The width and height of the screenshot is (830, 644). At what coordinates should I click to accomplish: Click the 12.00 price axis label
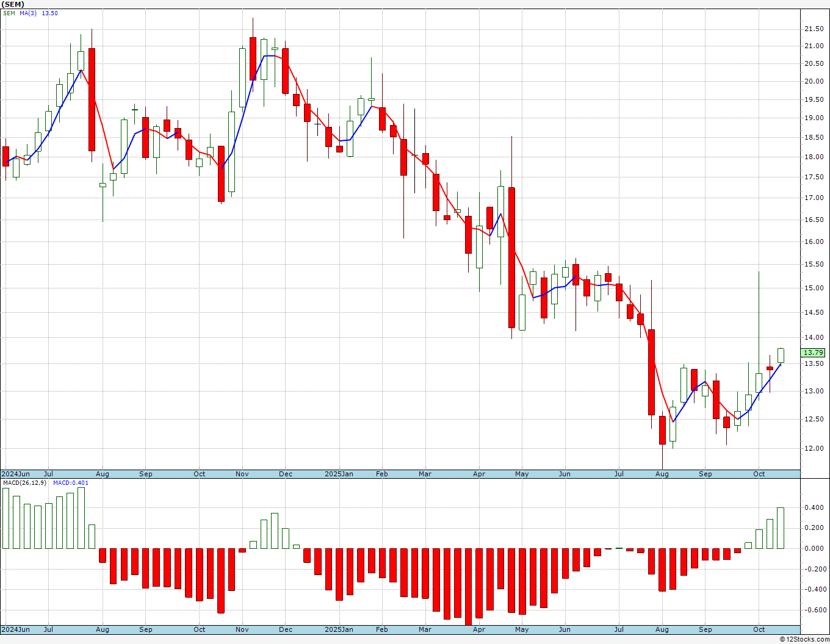[x=813, y=449]
